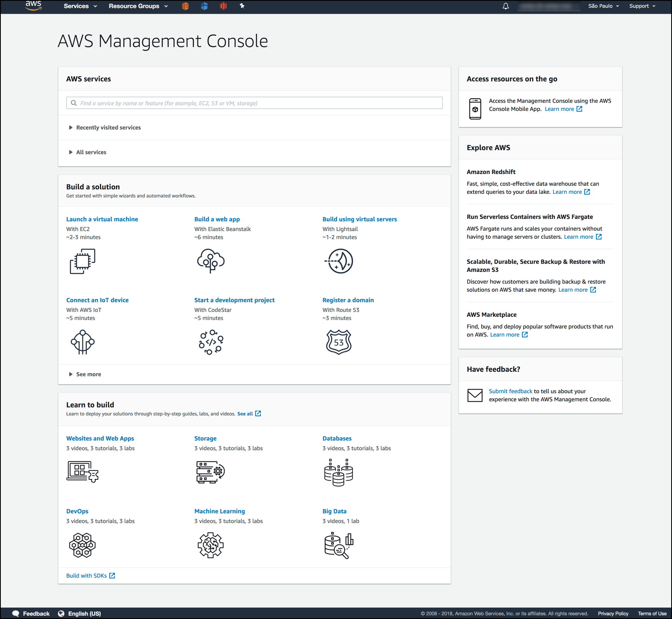Open the notifications bell icon
The height and width of the screenshot is (619, 672).
click(505, 6)
